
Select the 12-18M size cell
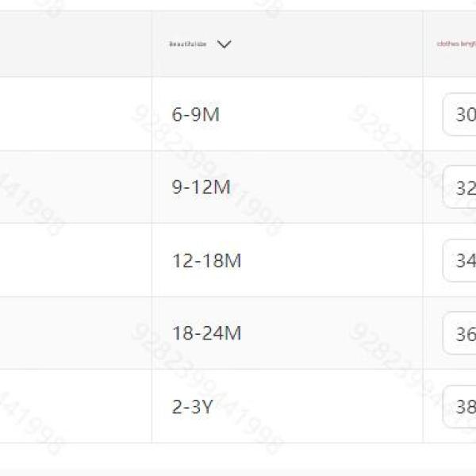(206, 261)
